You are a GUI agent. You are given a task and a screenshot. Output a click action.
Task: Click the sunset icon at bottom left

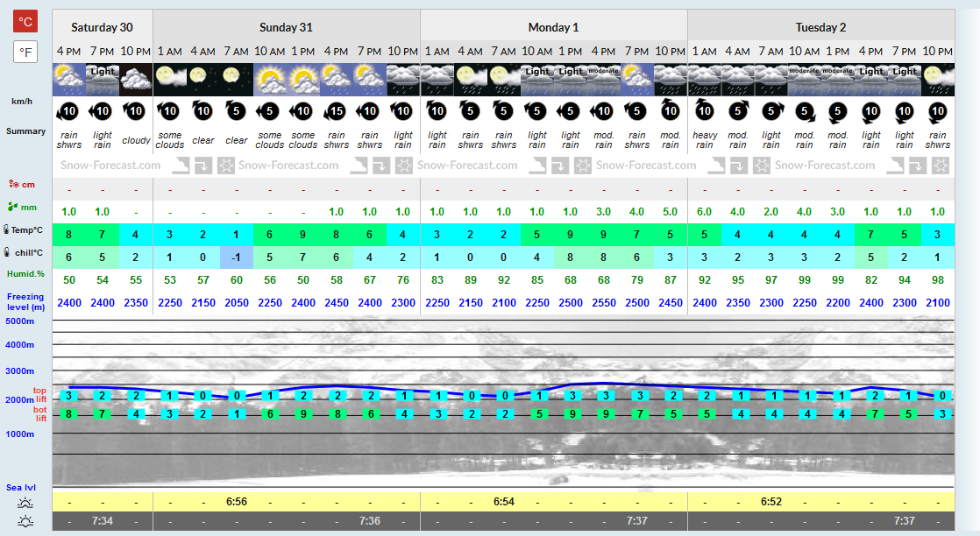coord(25,521)
